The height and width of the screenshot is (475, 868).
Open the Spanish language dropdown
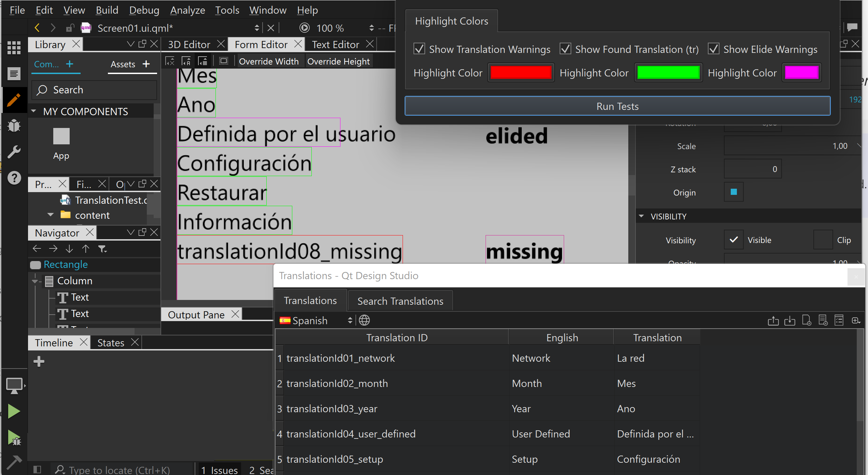(316, 320)
